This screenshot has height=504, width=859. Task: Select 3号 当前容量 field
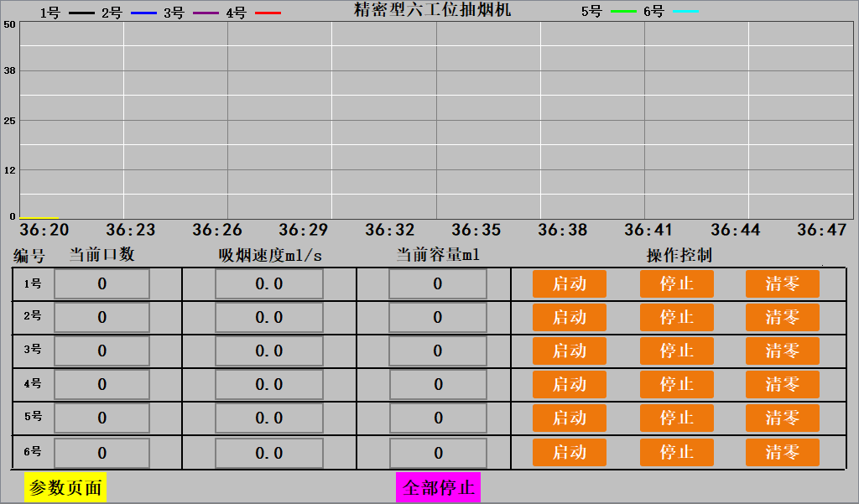point(438,351)
